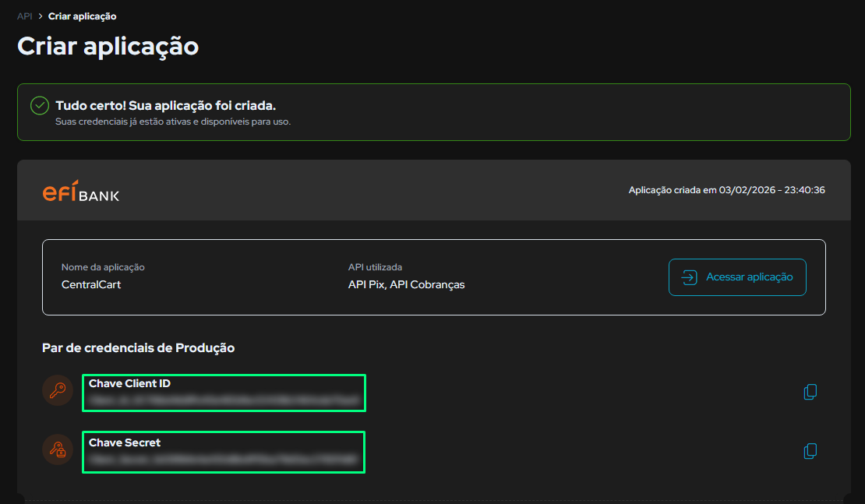Click the padlock key icon beside Chave Secret

[58, 449]
